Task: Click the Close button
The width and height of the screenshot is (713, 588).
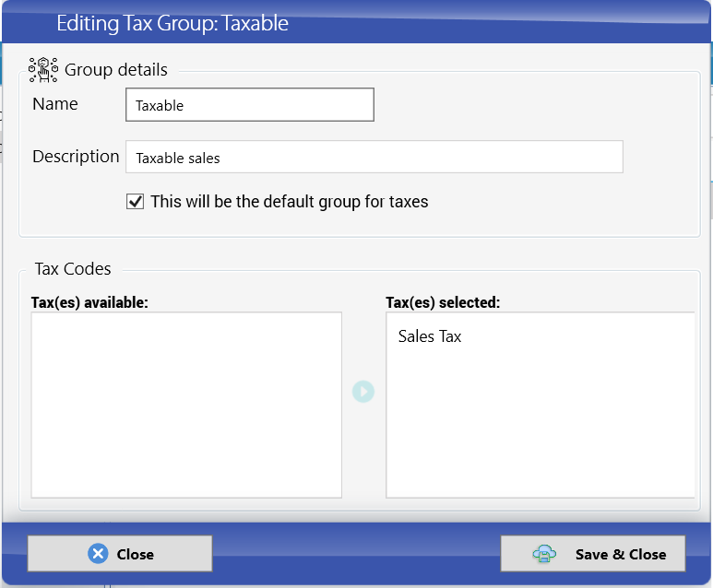Action: (120, 553)
